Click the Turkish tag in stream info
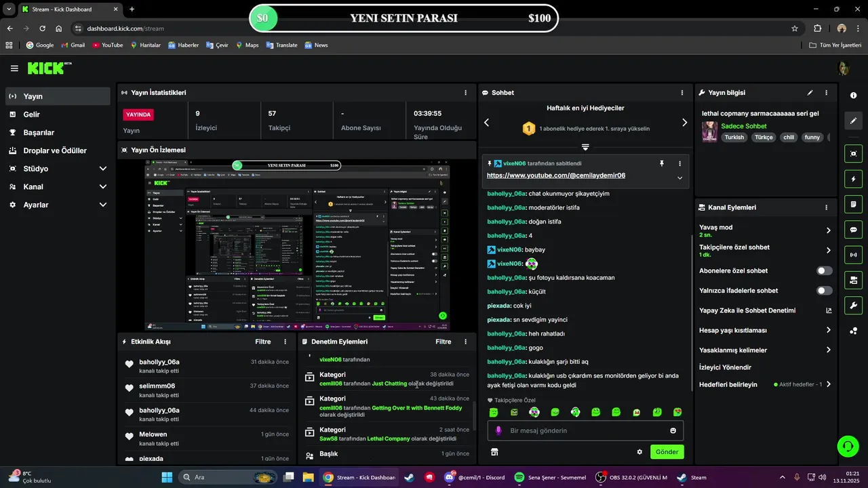The height and width of the screenshot is (488, 868). 734,137
